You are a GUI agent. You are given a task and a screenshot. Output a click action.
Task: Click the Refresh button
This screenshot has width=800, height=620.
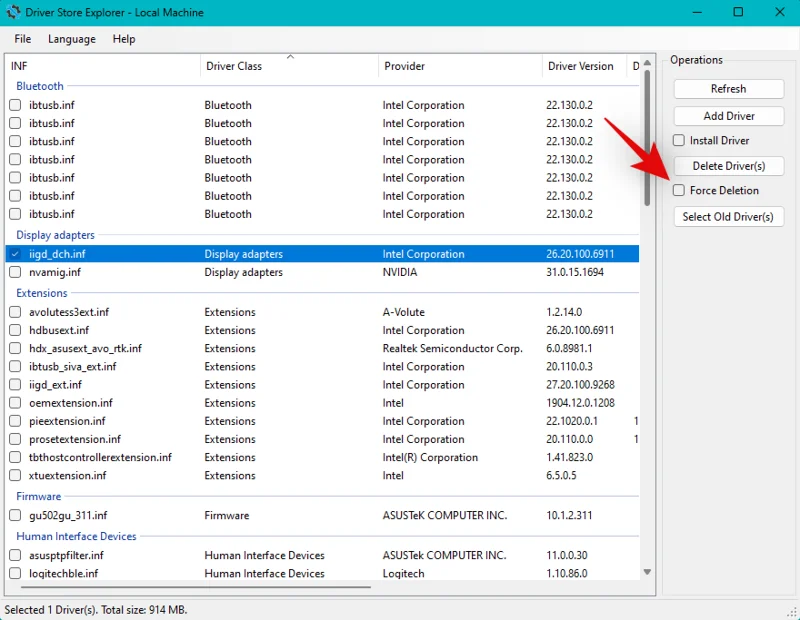(728, 88)
